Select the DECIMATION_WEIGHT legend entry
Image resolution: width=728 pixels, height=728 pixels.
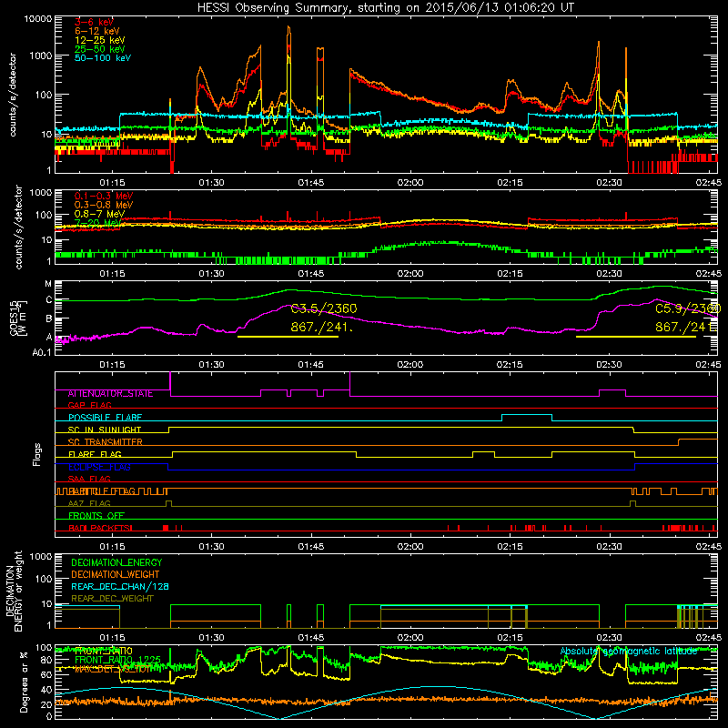click(x=116, y=575)
